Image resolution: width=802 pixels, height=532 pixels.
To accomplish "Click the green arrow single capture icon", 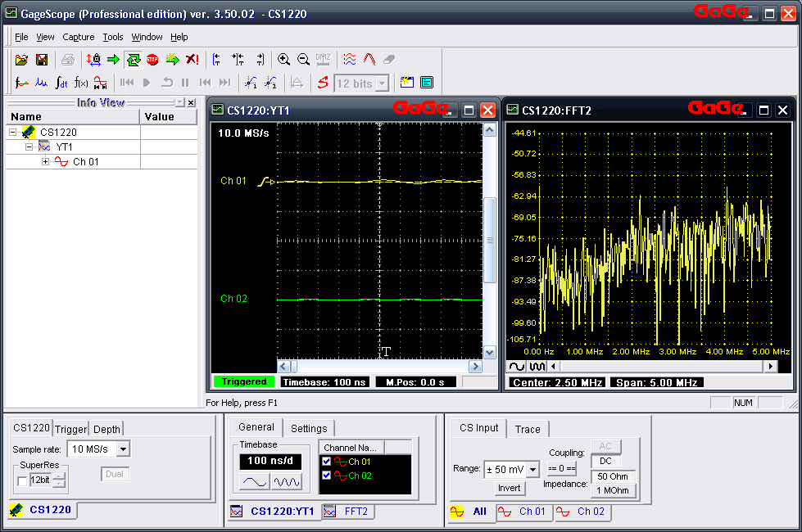I will pos(113,60).
